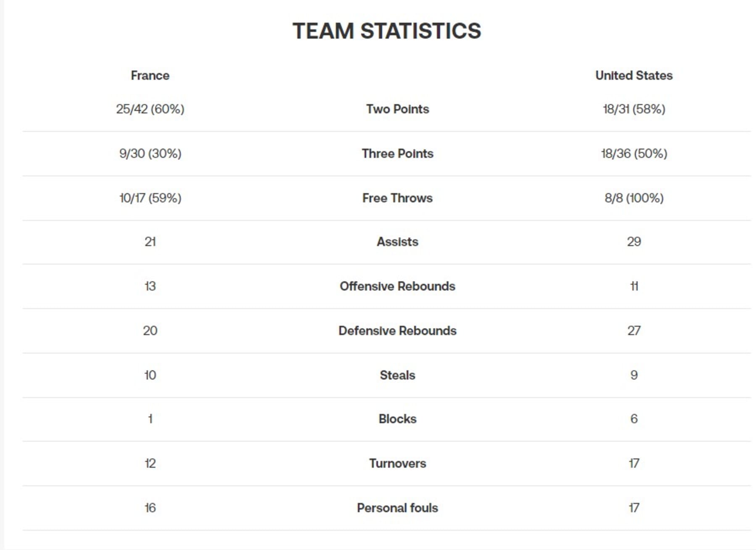This screenshot has height=550, width=756.
Task: Select United States' blocks value 6
Action: [x=634, y=419]
